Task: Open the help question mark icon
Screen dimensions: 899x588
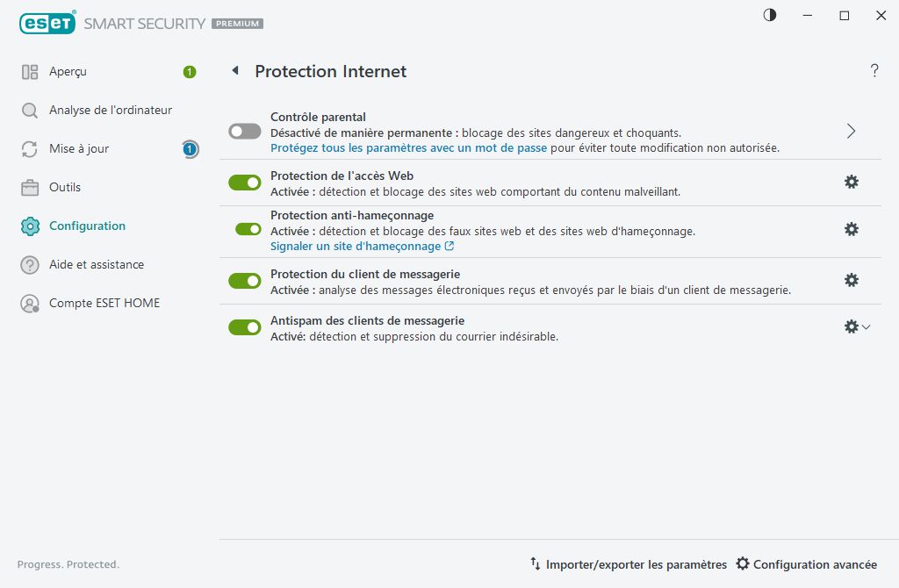Action: 874,71
